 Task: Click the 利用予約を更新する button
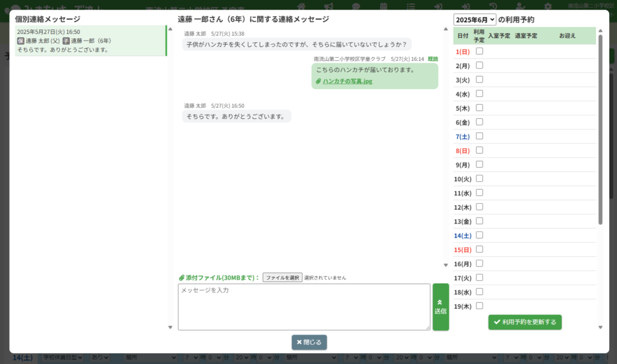click(525, 322)
